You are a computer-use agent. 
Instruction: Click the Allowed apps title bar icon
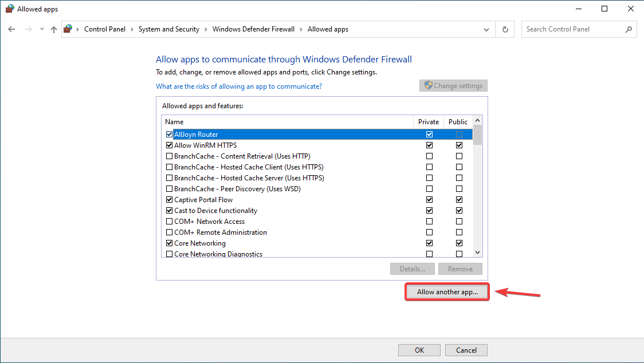coord(9,9)
